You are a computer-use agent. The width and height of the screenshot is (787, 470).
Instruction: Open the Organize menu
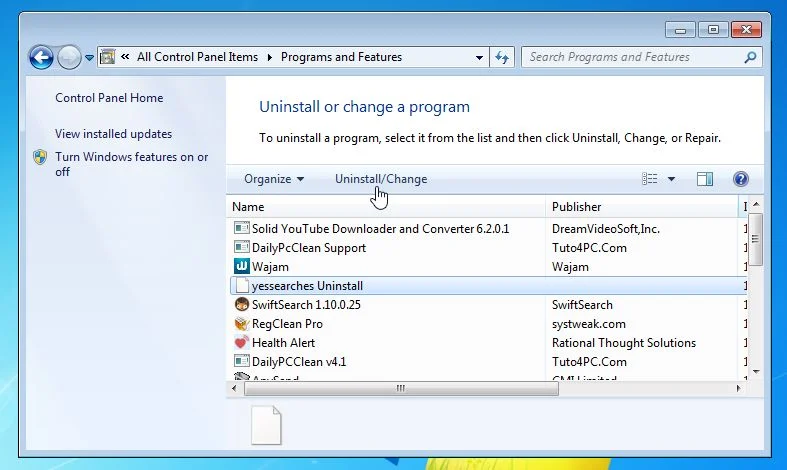point(274,179)
